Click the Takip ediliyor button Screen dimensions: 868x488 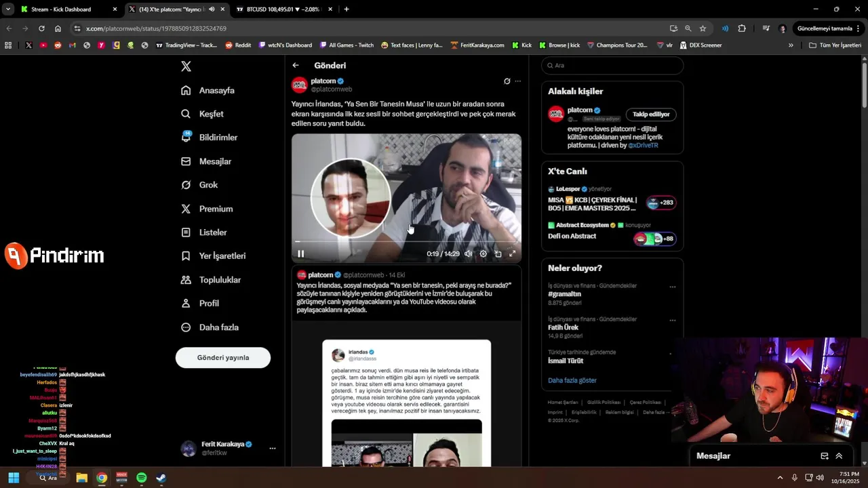(x=650, y=115)
